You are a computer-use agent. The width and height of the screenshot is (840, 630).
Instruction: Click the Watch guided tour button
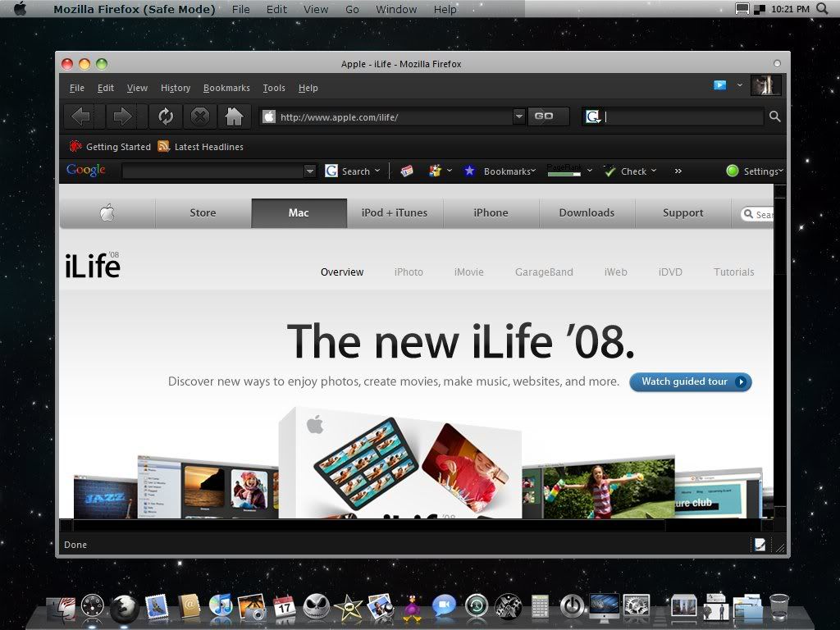691,381
